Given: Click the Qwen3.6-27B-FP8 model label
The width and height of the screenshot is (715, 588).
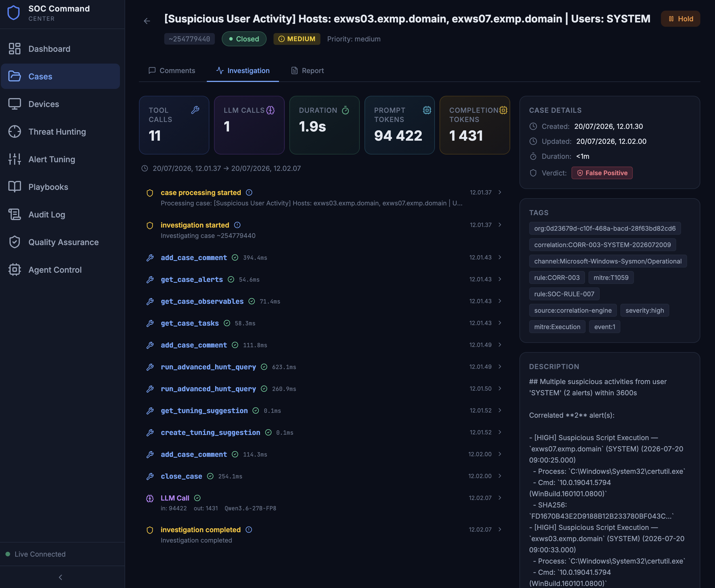Looking at the screenshot, I should (250, 508).
